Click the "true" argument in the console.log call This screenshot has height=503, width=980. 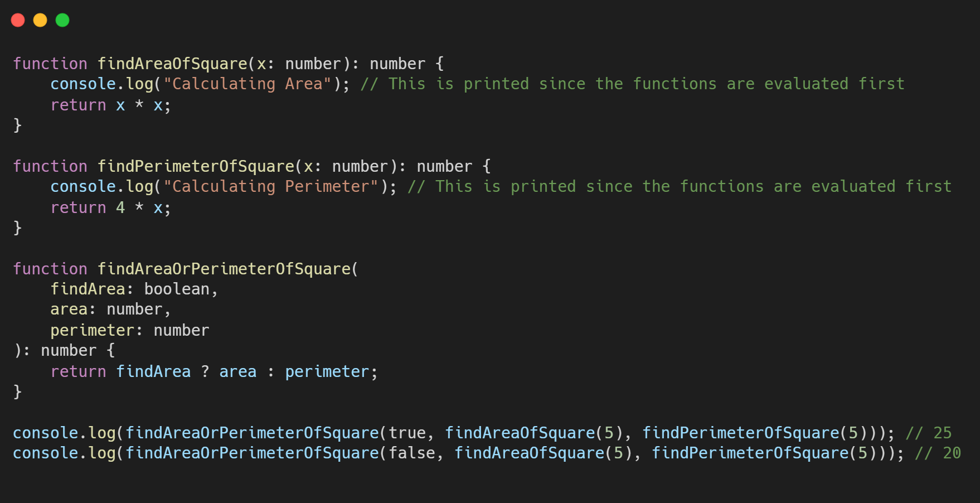pos(407,433)
